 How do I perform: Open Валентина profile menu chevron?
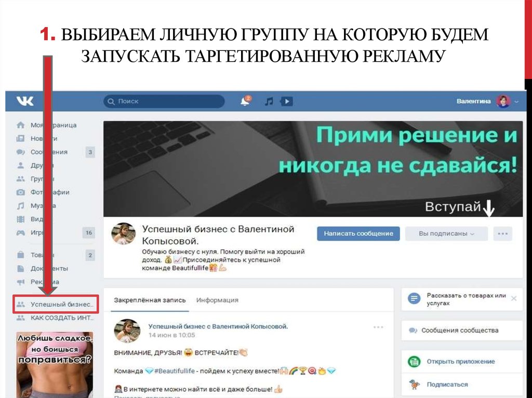[516, 101]
